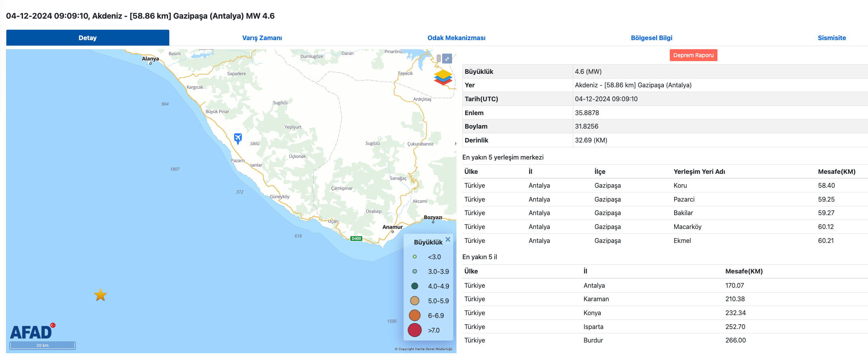Click the orange earthquake star marker

click(x=101, y=295)
